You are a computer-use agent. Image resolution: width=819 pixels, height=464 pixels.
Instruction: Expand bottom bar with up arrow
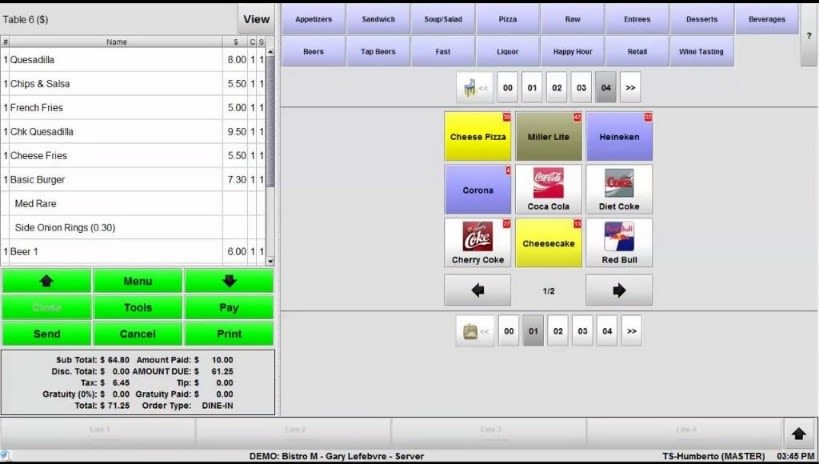(799, 433)
